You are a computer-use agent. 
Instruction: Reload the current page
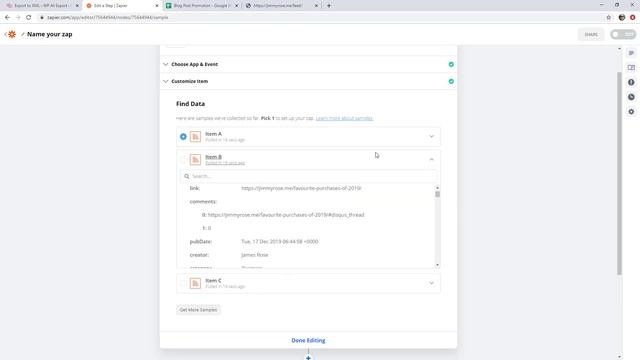pos(29,18)
